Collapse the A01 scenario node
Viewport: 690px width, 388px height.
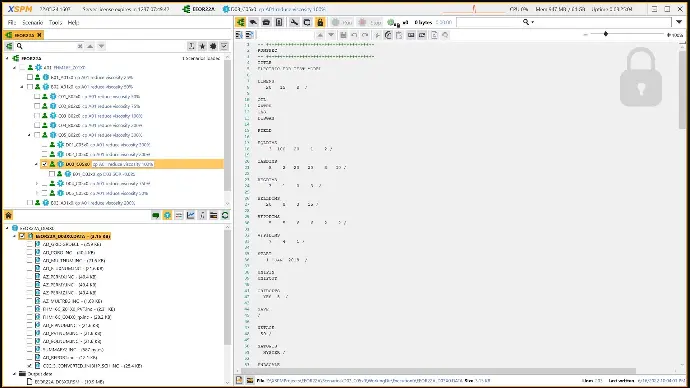(15, 68)
